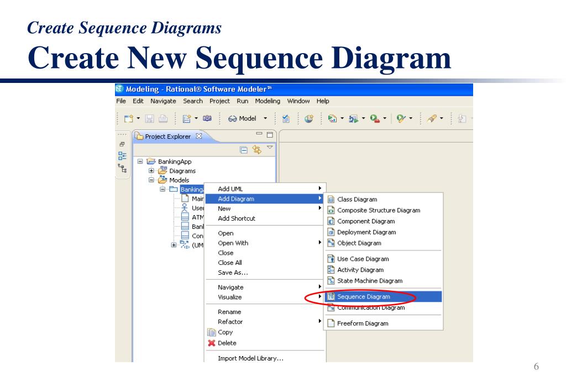Open the Modeling menu

point(268,101)
